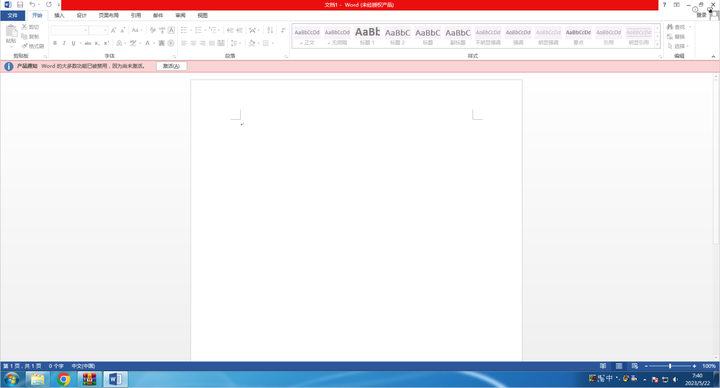Image resolution: width=720 pixels, height=388 pixels.
Task: Click the Shrink Font icon
Action: click(x=123, y=30)
